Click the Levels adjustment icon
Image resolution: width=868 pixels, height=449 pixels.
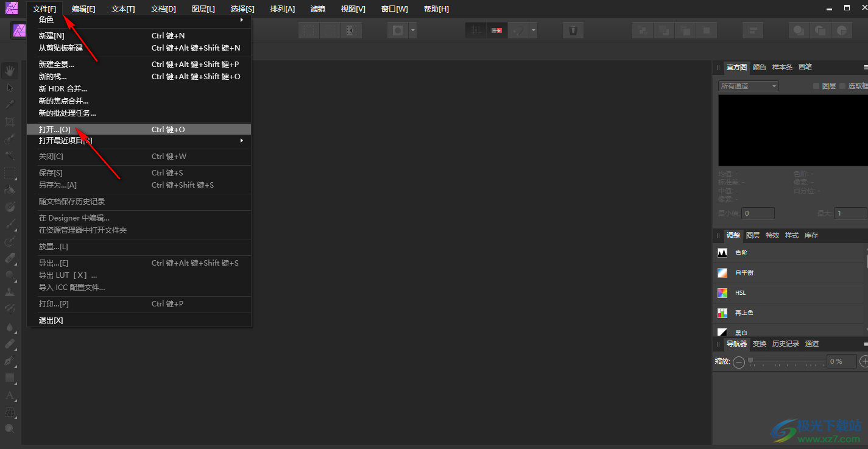click(x=722, y=252)
